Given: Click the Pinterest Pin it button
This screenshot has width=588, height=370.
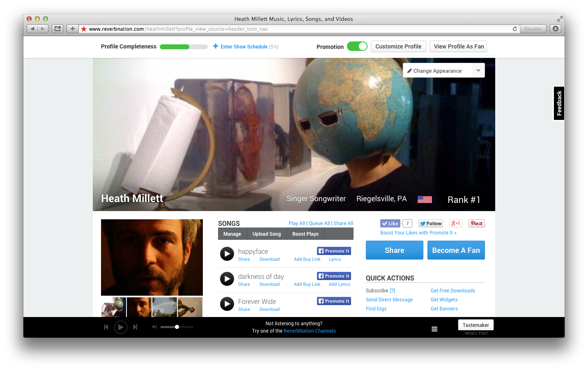Looking at the screenshot, I should [477, 223].
